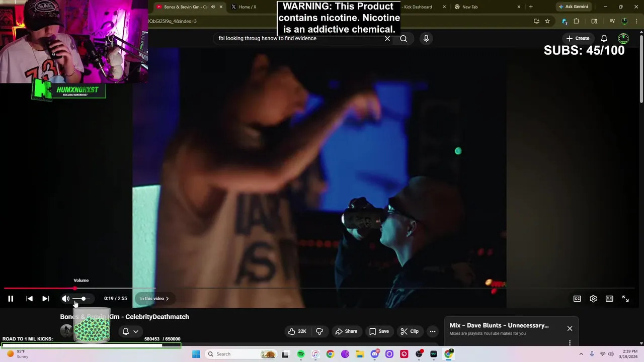Open the YouTube Create menu

(x=578, y=38)
